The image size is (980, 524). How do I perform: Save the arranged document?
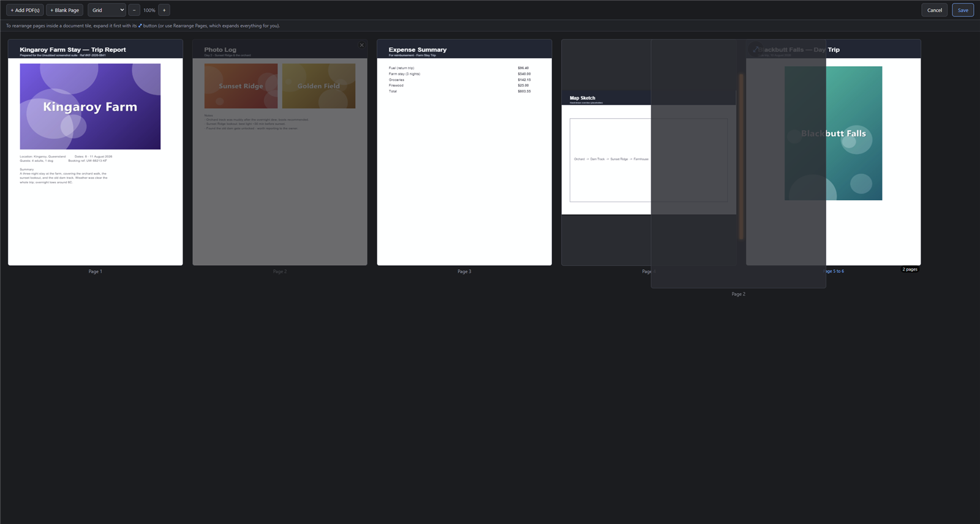(963, 10)
